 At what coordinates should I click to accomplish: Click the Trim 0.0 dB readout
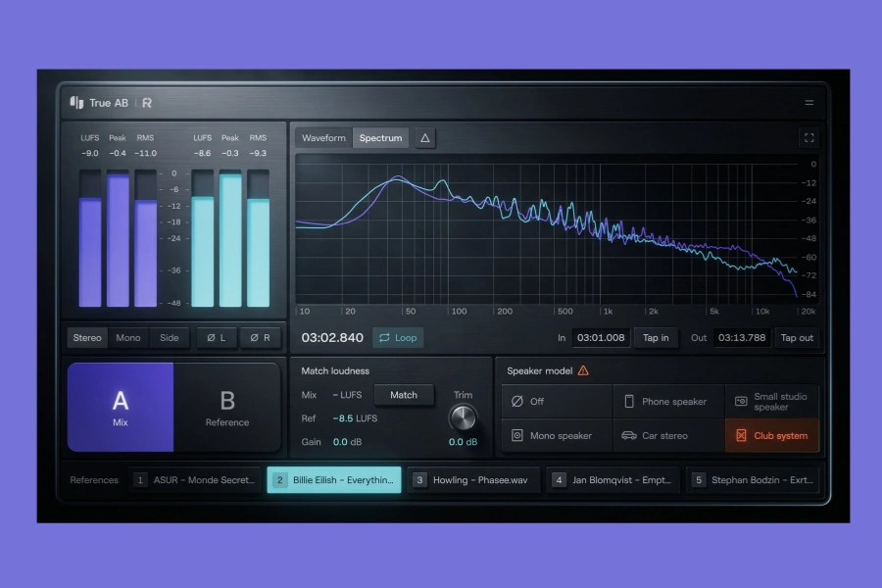[463, 442]
